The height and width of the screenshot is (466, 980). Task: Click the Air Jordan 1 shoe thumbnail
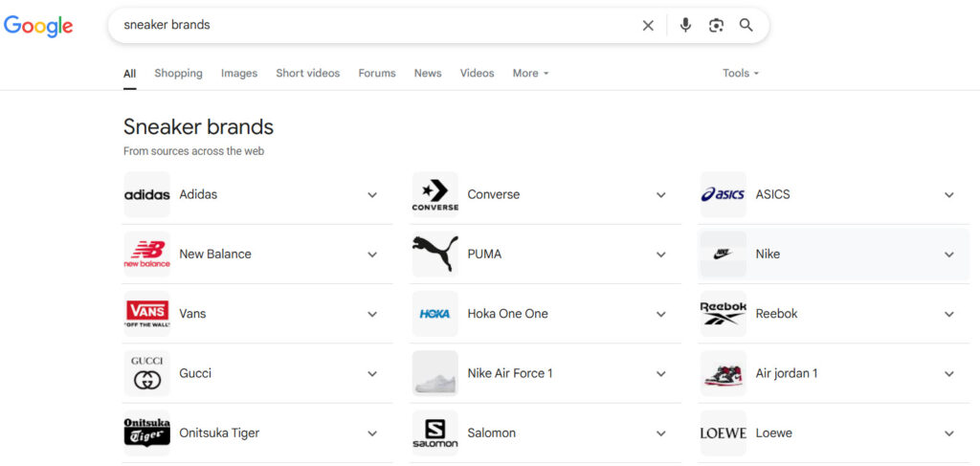pos(724,373)
